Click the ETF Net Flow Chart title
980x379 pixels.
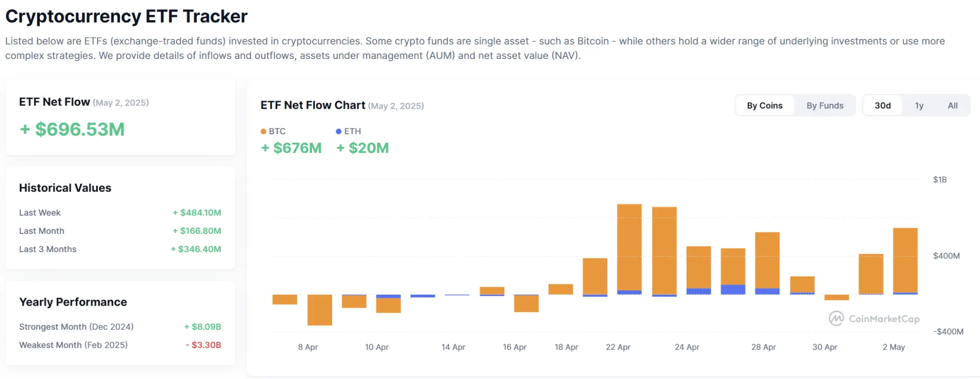312,105
